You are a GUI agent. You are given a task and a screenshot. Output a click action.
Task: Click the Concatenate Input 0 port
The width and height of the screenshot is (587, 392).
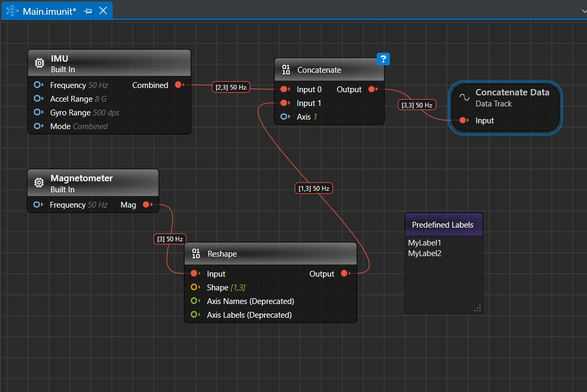(285, 89)
